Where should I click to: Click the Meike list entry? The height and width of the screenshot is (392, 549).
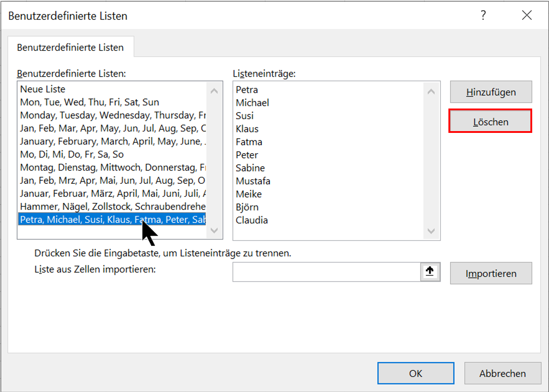[249, 194]
